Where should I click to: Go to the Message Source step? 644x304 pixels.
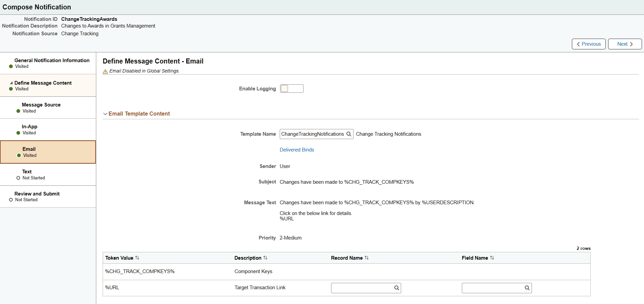tap(41, 104)
